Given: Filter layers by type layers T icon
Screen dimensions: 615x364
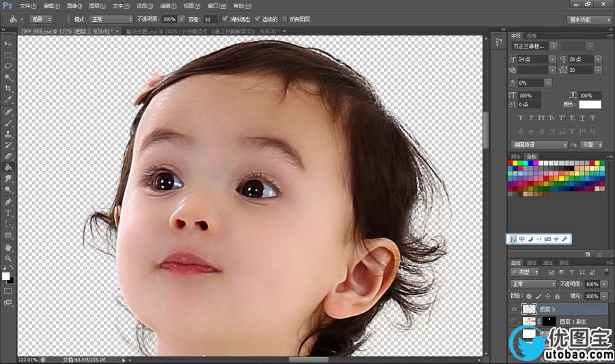Looking at the screenshot, I should point(571,272).
